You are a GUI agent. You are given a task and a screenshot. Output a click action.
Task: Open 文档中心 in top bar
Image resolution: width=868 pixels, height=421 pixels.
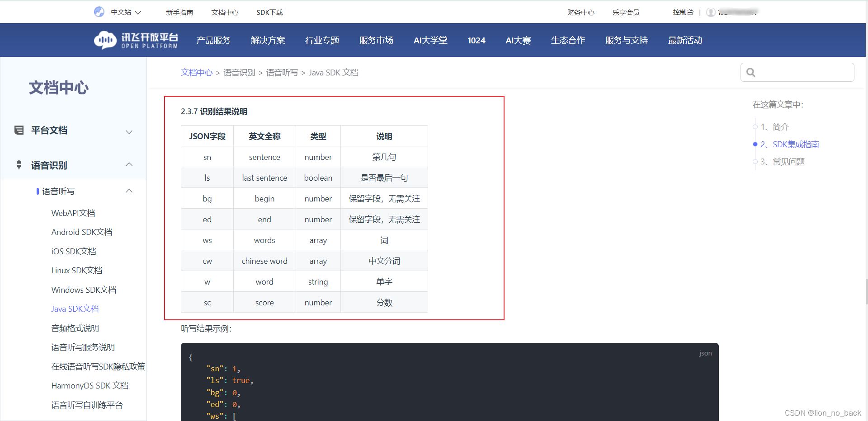pos(225,12)
